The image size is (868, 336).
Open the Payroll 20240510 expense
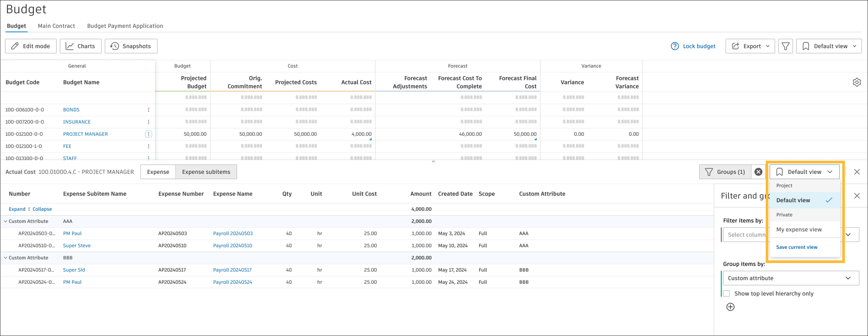click(x=232, y=246)
